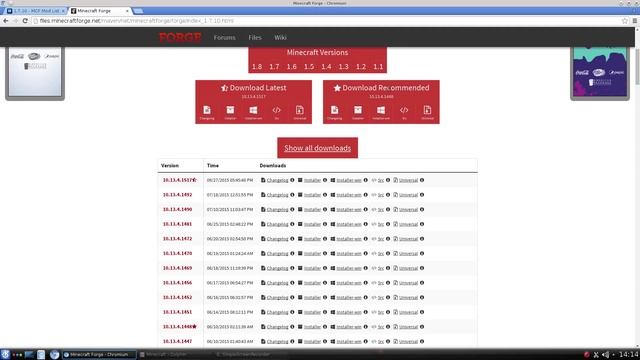Click Installer link for 10.13.4.1492

[313, 195]
